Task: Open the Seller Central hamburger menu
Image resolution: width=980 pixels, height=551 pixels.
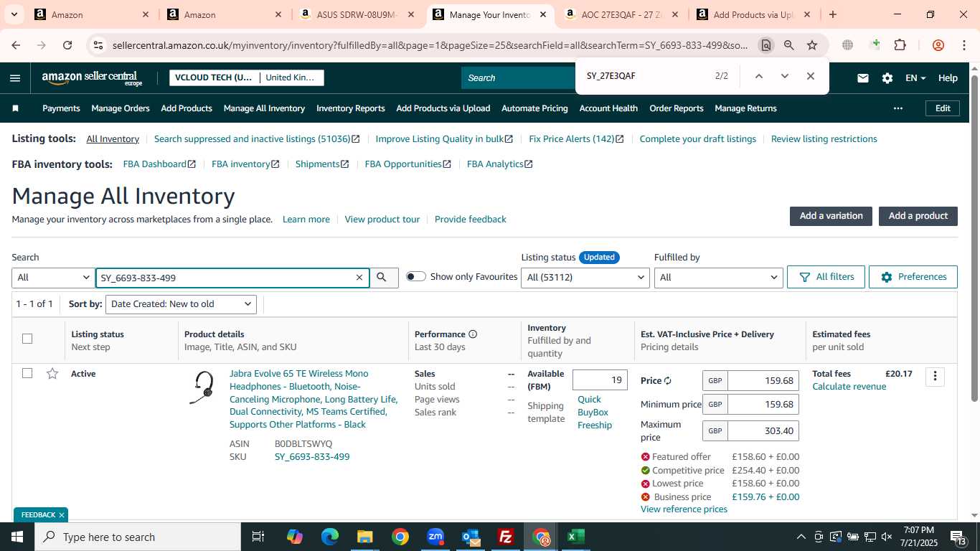Action: tap(15, 78)
